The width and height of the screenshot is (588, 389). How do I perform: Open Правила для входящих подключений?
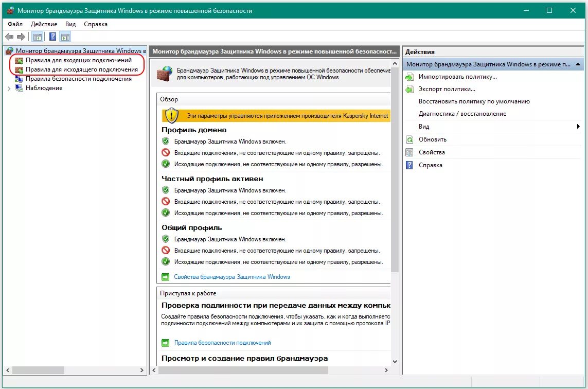79,60
